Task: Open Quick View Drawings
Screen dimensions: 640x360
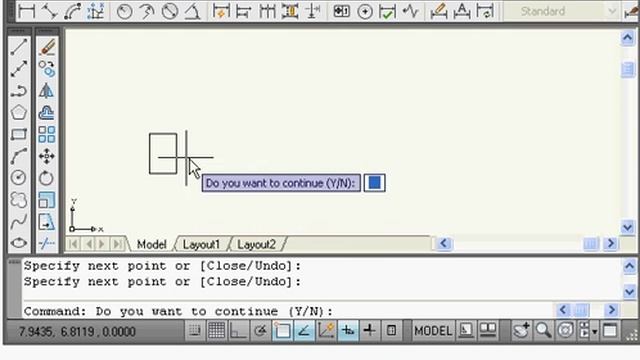Action: pos(488,331)
